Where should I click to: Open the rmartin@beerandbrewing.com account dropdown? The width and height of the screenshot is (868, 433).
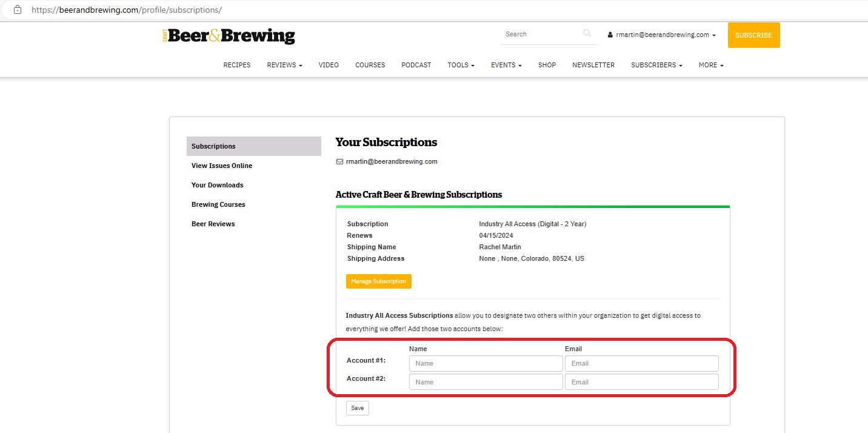pos(662,35)
